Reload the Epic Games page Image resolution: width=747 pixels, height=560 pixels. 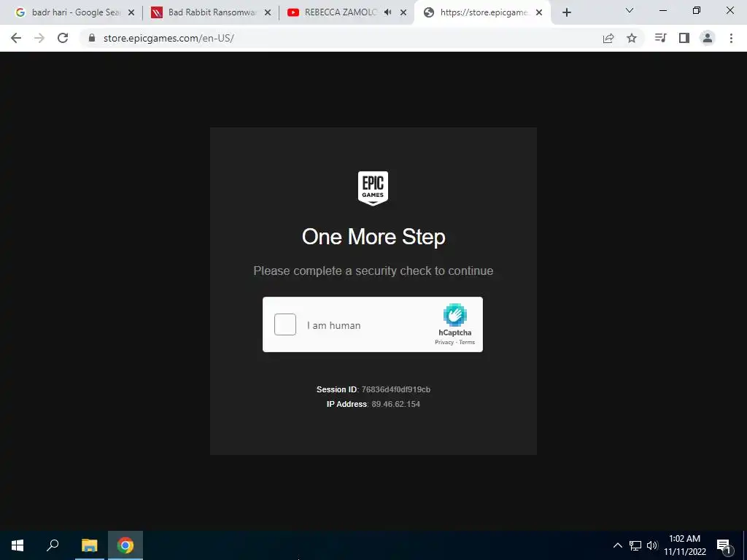click(x=63, y=38)
